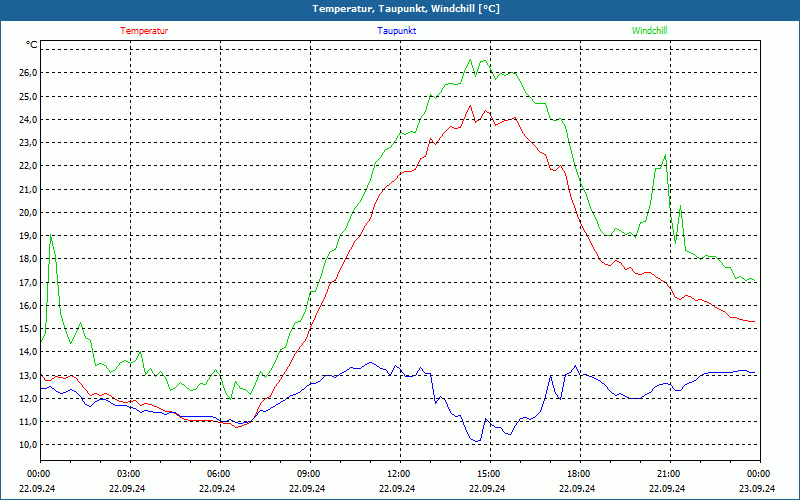Click the 21:00 time axis label
This screenshot has height=500, width=800.
click(x=670, y=473)
